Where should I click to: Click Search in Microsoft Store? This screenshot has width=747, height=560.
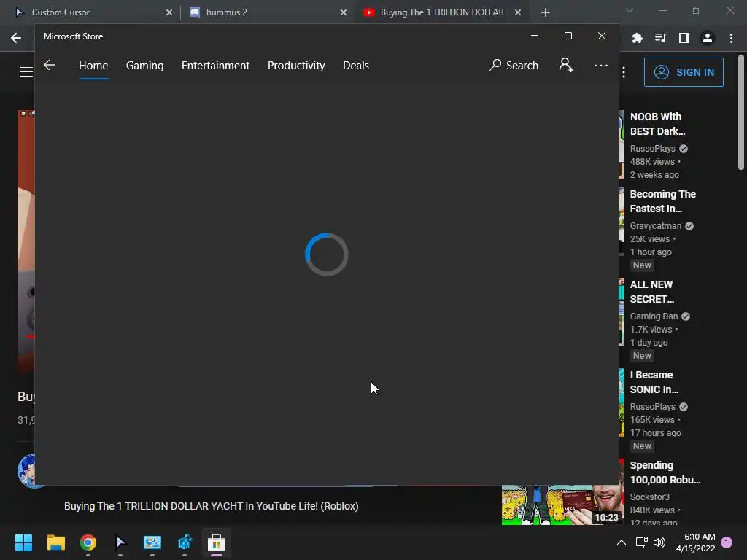click(514, 65)
